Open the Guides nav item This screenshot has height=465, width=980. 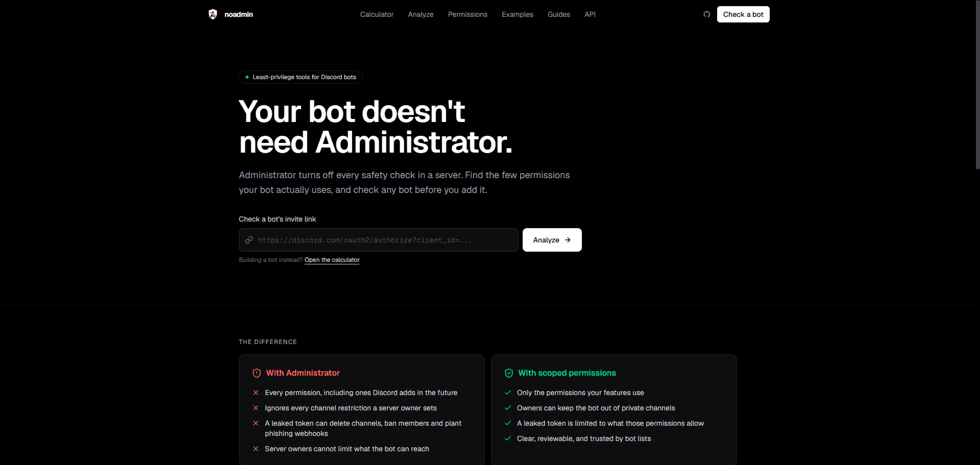(559, 14)
